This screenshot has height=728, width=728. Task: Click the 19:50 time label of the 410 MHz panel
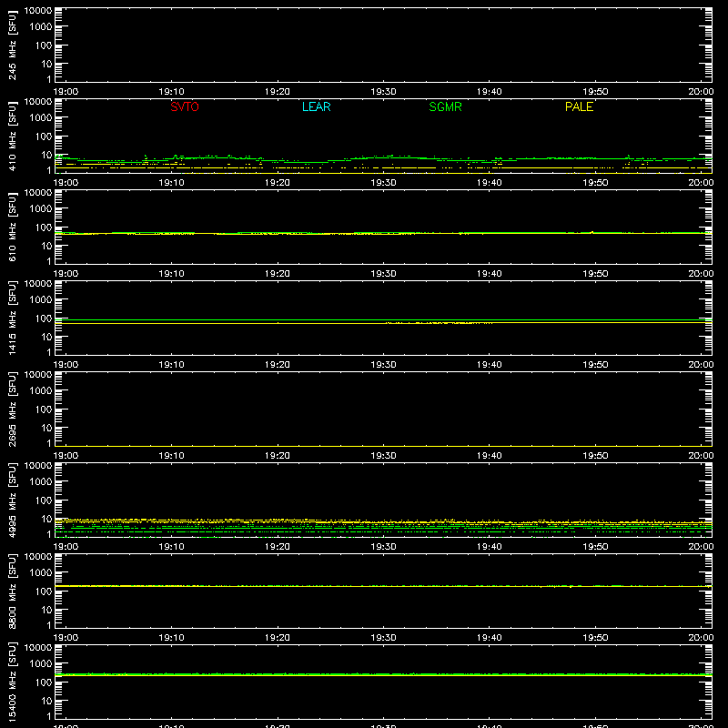(595, 183)
